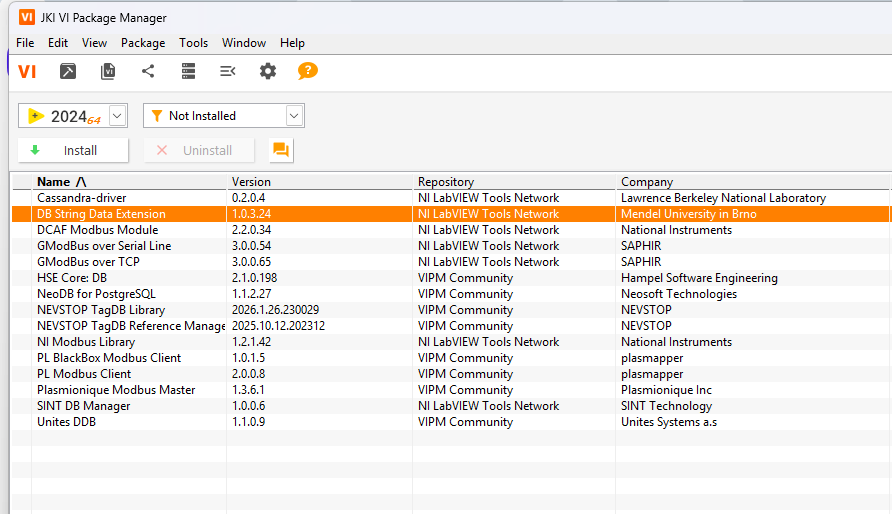Open the server repository list icon

click(188, 71)
